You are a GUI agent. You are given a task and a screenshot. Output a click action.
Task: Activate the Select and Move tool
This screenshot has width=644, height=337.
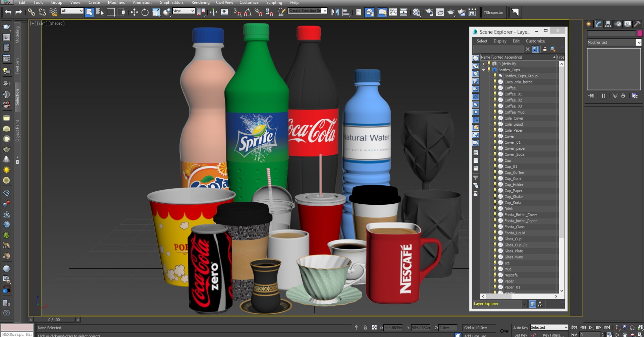134,12
